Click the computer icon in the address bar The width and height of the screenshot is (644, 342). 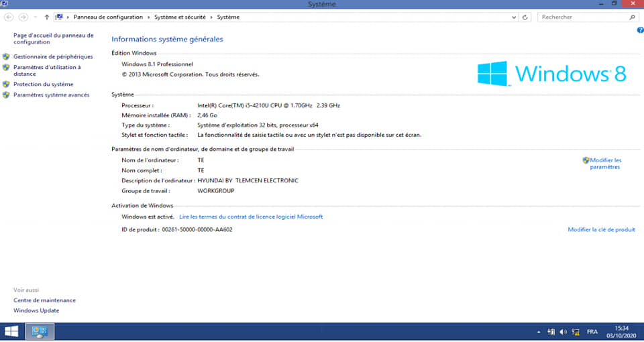[60, 17]
